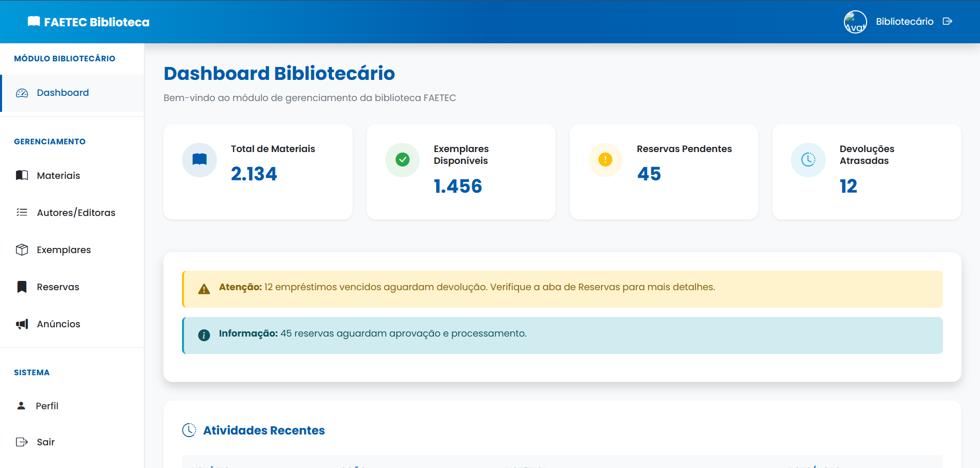Click the Bibliotecário label in the header
This screenshot has height=468, width=980.
[x=905, y=21]
